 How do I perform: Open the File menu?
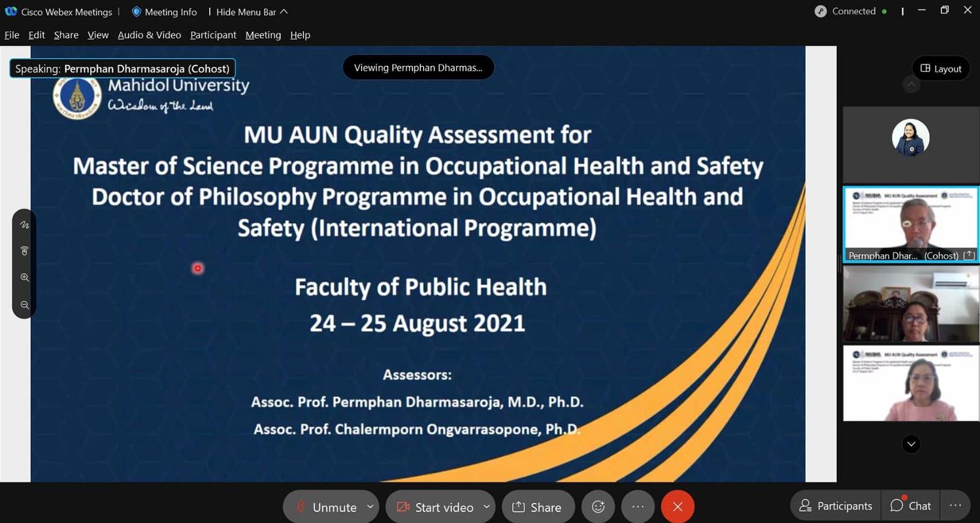[12, 35]
